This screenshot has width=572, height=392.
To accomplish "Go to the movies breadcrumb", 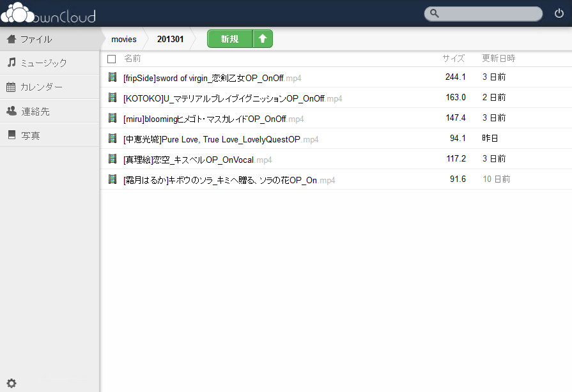I will click(123, 39).
